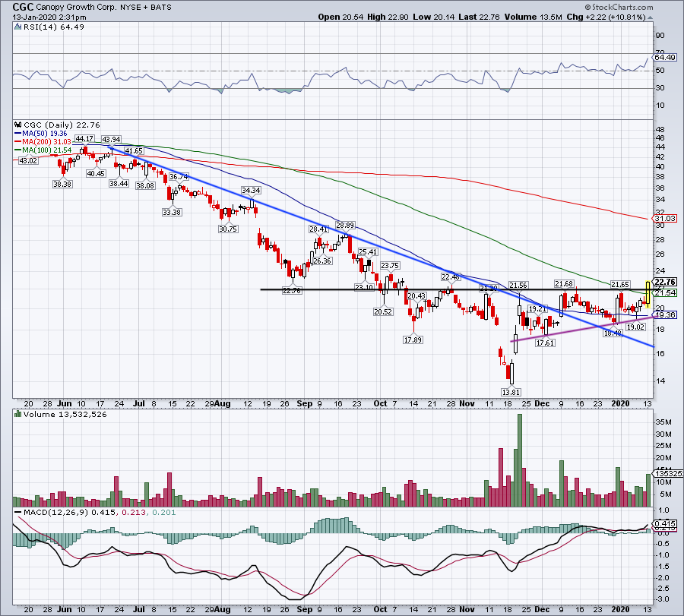The height and width of the screenshot is (616, 684).
Task: Click the 21.65 price label near 2020
Action: point(620,284)
